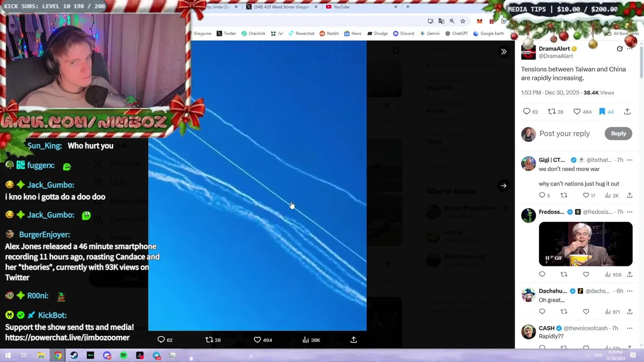The image size is (644, 362).
Task: Toggle bookmark on DramaAlert post
Action: pyautogui.click(x=606, y=112)
